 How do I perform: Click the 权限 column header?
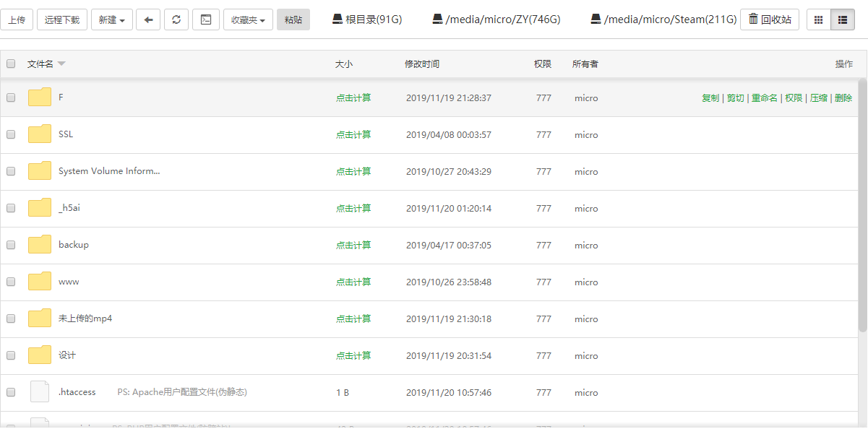[543, 64]
